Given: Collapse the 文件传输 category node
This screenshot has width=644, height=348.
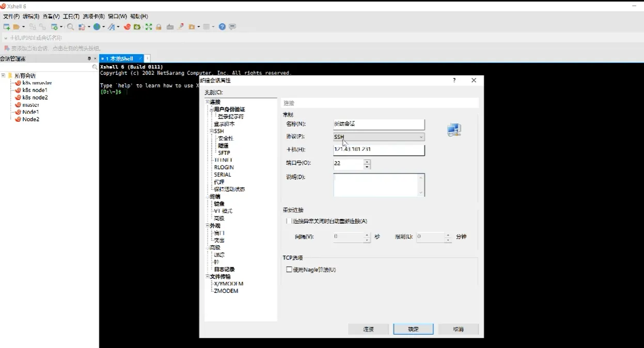Looking at the screenshot, I should click(207, 277).
